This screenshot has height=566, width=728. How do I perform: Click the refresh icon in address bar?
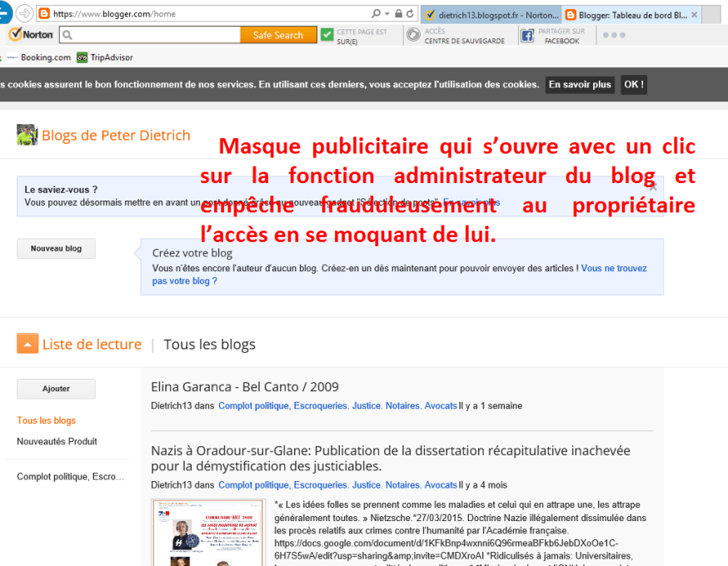(x=411, y=14)
